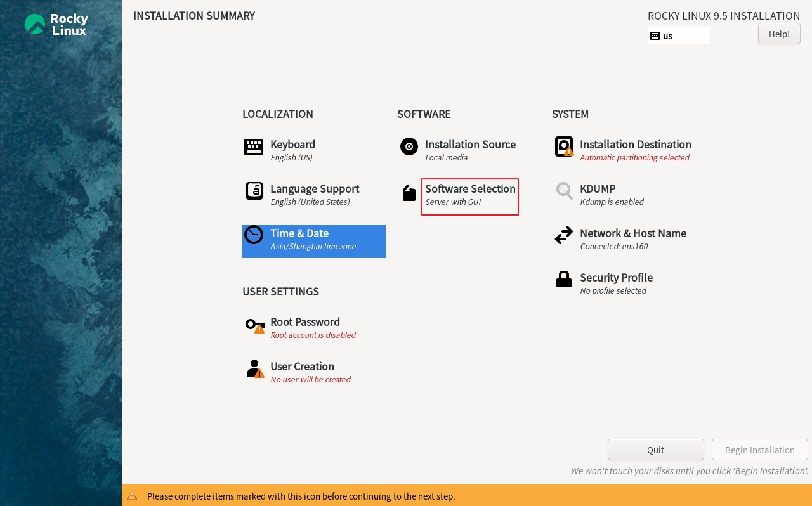Click the Quit button
Image resolution: width=812 pixels, height=506 pixels.
coord(656,450)
